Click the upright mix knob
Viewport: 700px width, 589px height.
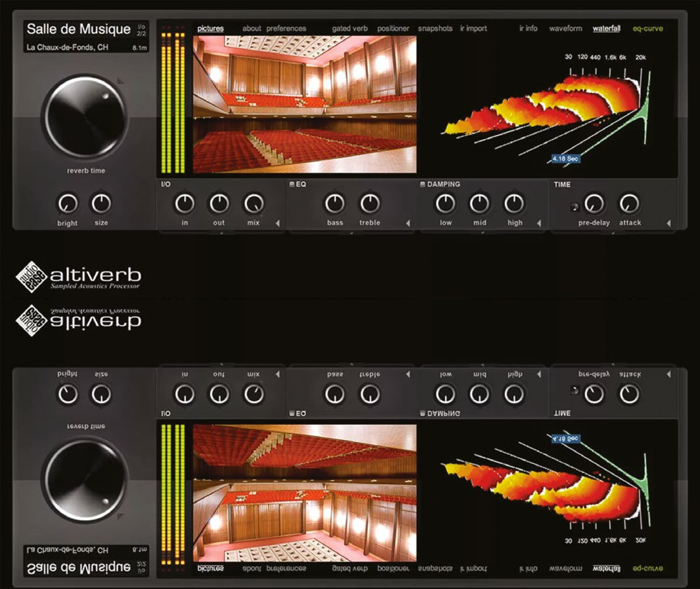point(253,204)
